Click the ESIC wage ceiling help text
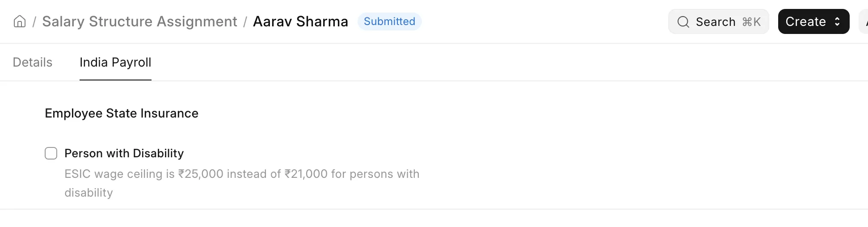The image size is (868, 227). (242, 183)
